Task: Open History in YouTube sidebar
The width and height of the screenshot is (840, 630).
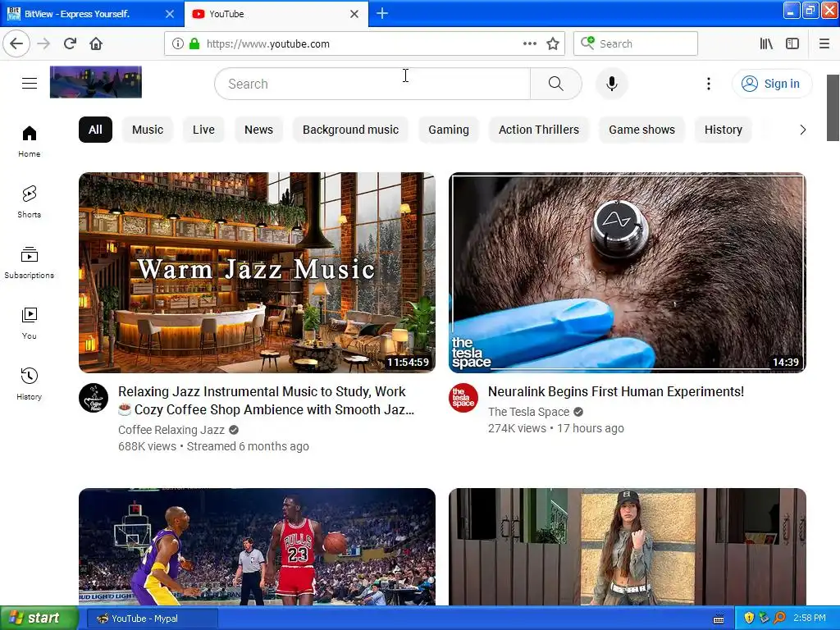Action: tap(30, 384)
